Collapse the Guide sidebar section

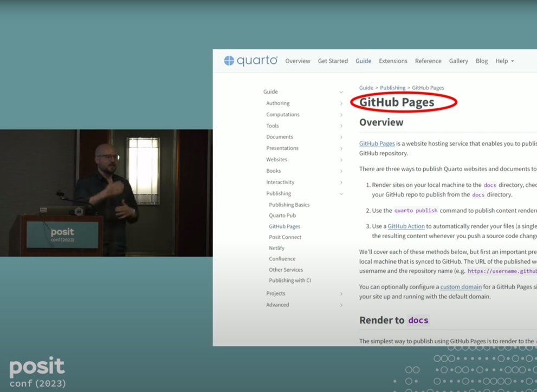point(341,92)
